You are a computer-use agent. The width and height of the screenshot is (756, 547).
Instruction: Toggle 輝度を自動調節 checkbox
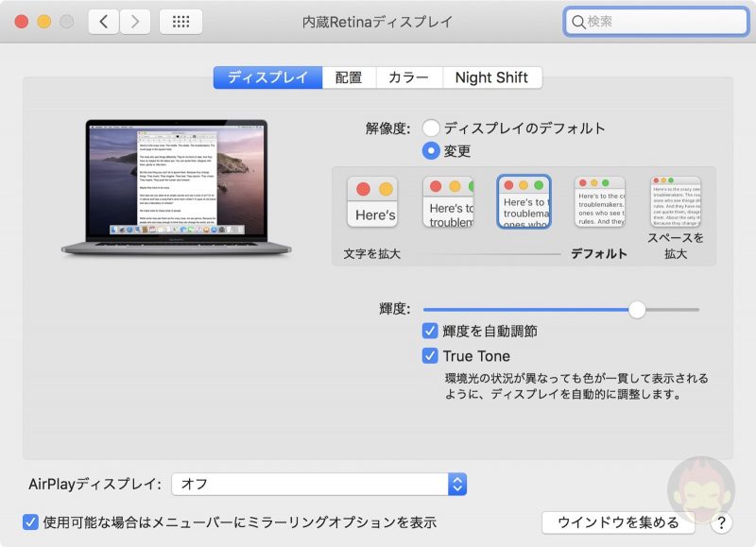431,332
